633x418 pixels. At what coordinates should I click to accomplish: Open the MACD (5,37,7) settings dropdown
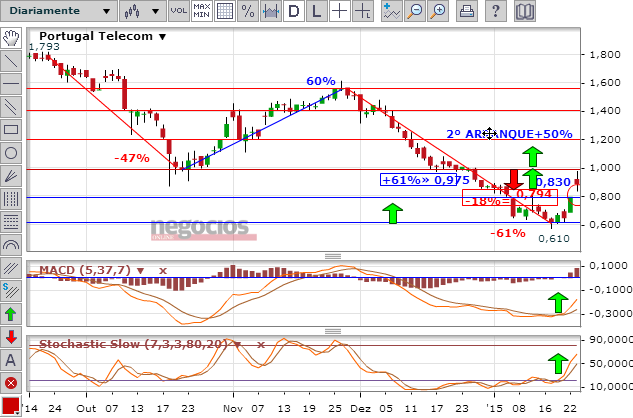click(140, 271)
